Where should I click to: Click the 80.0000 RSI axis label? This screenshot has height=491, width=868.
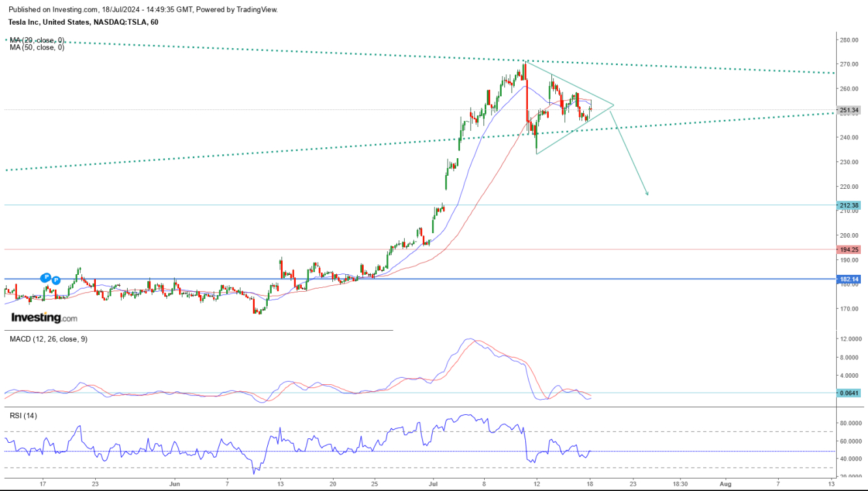(851, 423)
